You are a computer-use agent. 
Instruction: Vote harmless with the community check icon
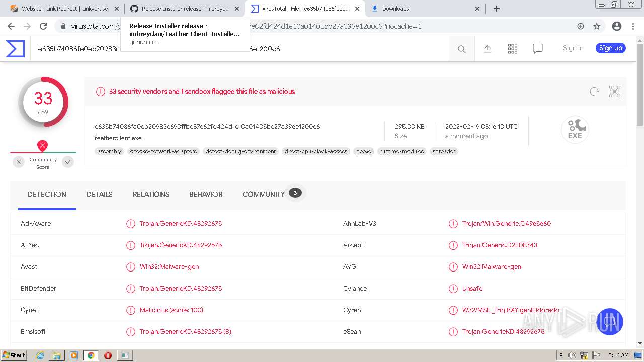pyautogui.click(x=68, y=162)
